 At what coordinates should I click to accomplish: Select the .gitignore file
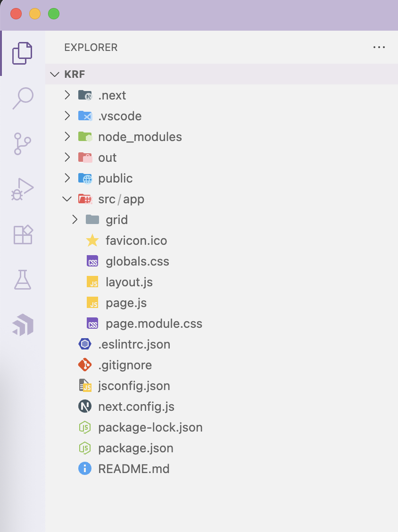tap(124, 365)
